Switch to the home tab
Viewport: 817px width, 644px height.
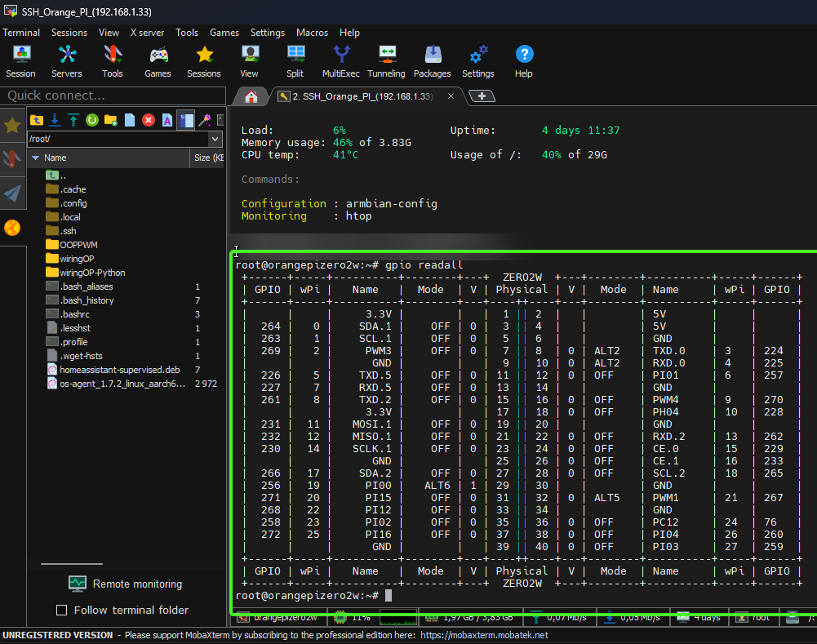point(251,96)
